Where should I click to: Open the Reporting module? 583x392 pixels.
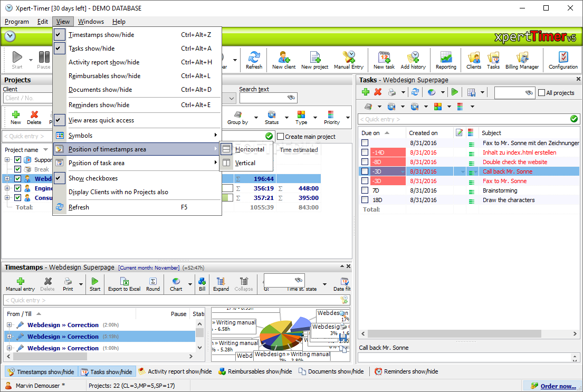[446, 60]
